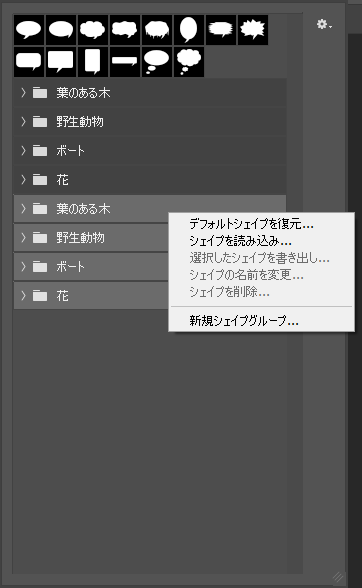Select the cloud-shaped speech bubble shape
This screenshot has height=588, width=362.
[93, 30]
